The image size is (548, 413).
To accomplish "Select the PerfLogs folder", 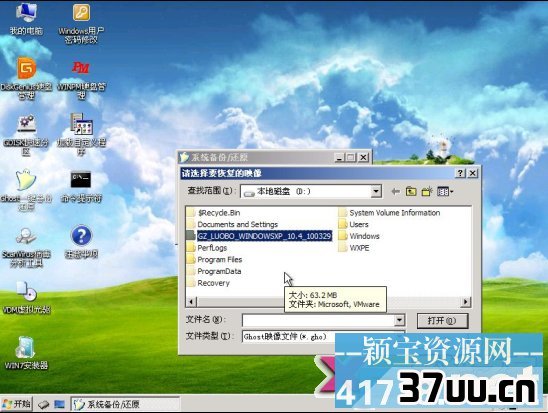I will (x=207, y=248).
